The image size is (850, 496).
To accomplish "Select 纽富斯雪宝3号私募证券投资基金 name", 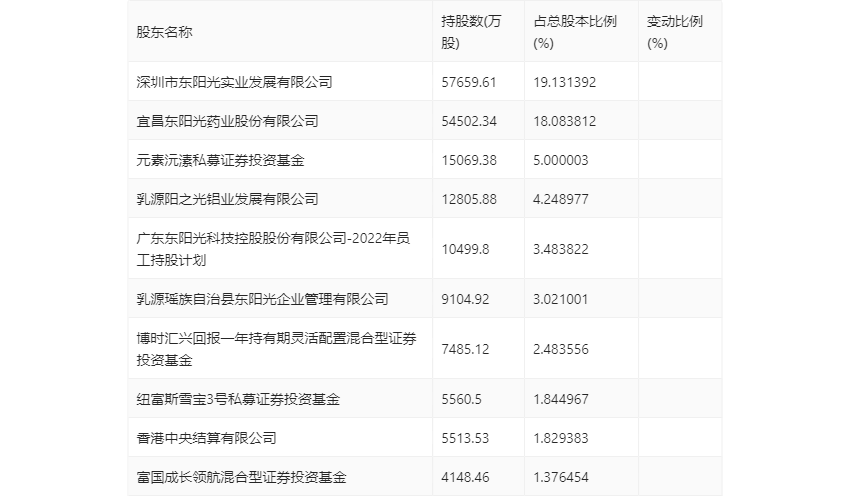I will click(x=238, y=399).
